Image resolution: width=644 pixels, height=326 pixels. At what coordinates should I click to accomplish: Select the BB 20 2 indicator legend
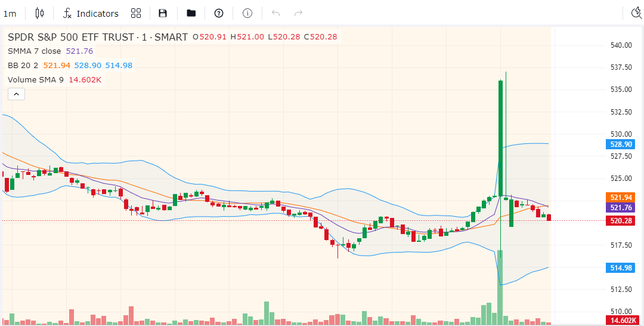(23, 65)
